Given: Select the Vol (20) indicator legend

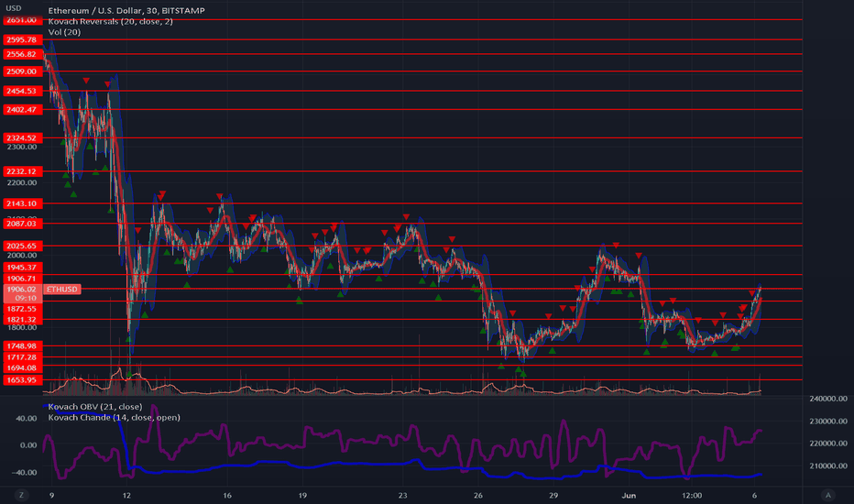Looking at the screenshot, I should (x=64, y=32).
